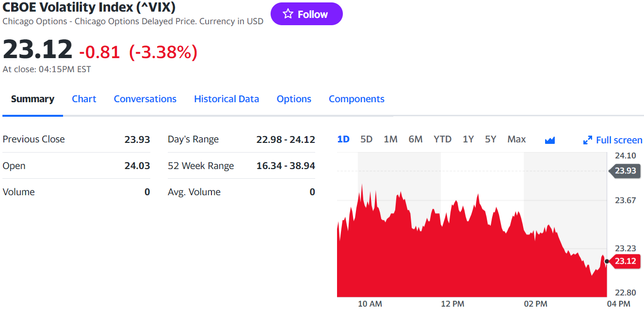
Task: Click the CBOE Volatility Index (^VIX) title
Action: click(89, 7)
